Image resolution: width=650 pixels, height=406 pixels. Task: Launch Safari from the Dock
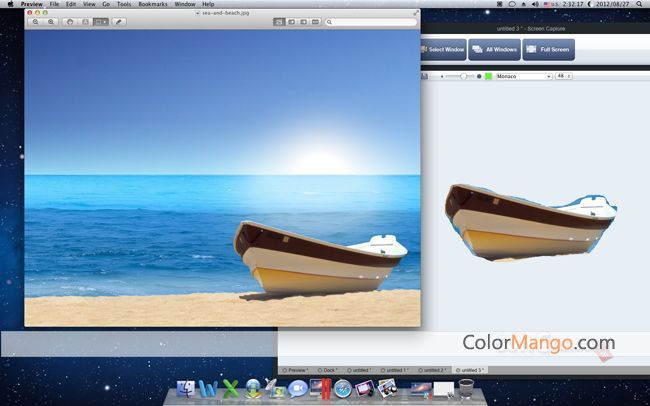(x=343, y=389)
